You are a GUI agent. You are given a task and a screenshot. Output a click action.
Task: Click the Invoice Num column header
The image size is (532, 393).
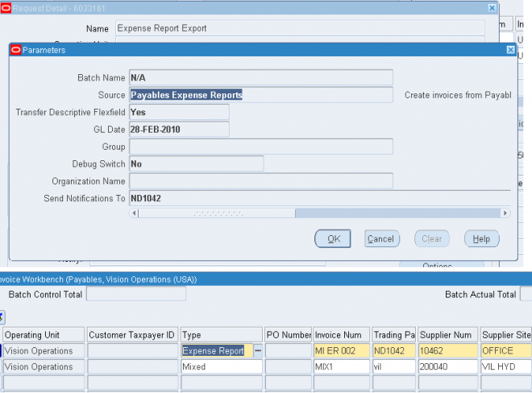(x=342, y=335)
